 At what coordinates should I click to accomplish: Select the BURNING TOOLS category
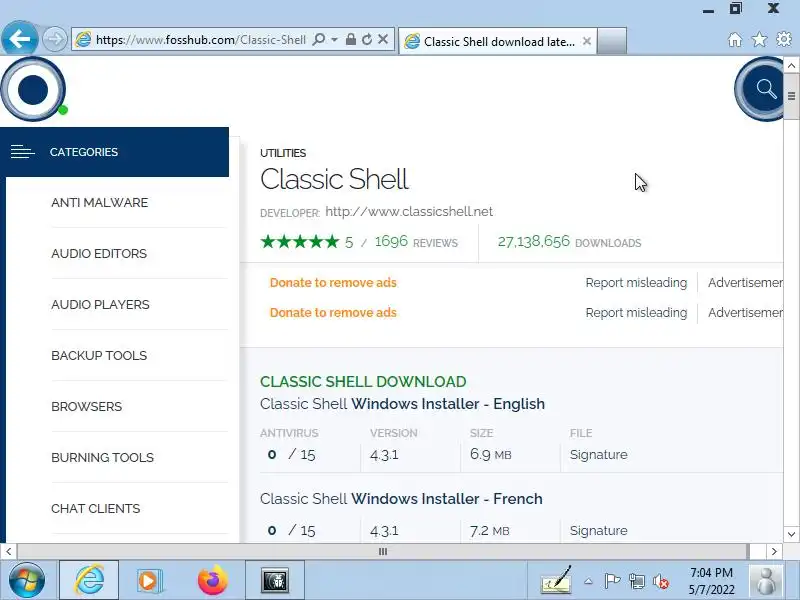103,458
